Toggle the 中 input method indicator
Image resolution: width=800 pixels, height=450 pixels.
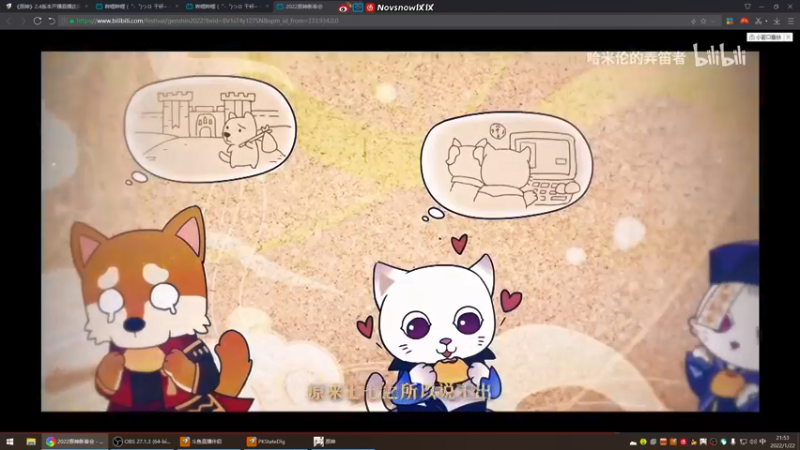point(763,442)
